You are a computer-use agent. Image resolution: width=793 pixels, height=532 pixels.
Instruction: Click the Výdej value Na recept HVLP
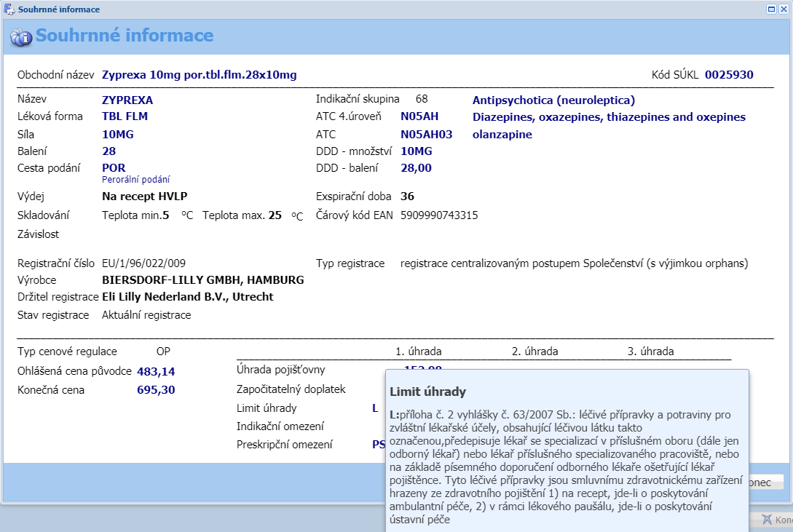tap(145, 196)
